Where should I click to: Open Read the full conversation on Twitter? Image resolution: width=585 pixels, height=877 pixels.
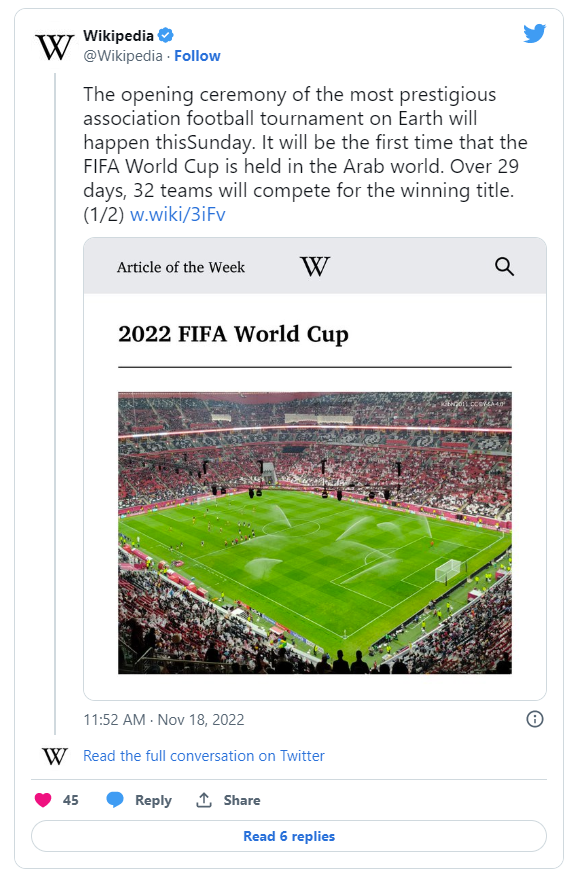pos(204,756)
